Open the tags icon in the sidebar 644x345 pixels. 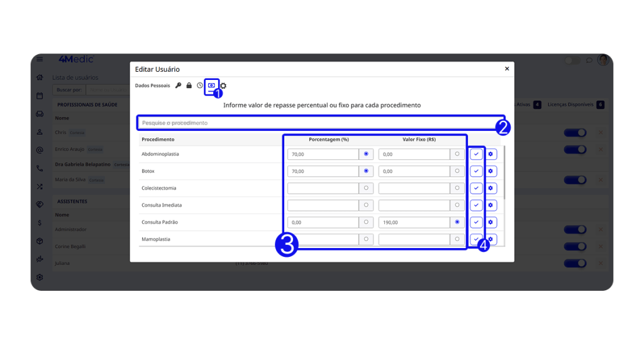(x=40, y=205)
